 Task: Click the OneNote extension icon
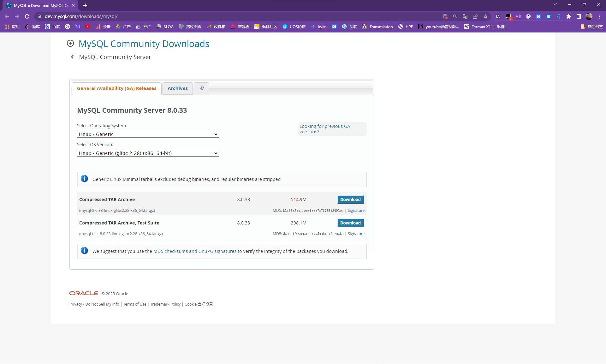tap(518, 16)
